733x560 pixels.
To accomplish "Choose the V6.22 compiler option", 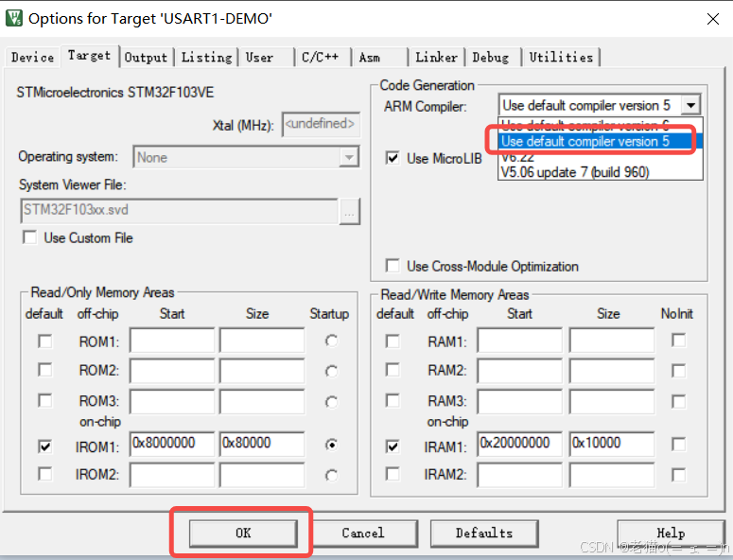I will 601,157.
